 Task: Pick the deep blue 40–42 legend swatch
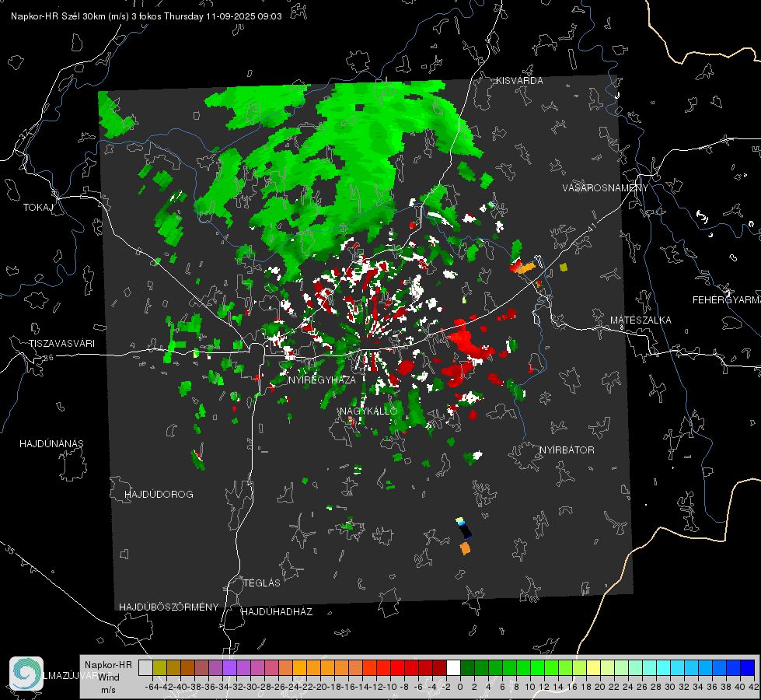748,668
